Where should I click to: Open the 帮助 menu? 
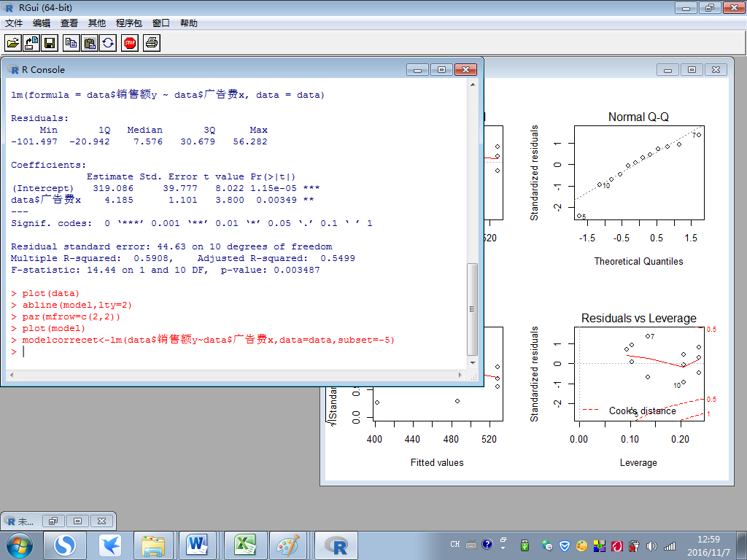(189, 23)
